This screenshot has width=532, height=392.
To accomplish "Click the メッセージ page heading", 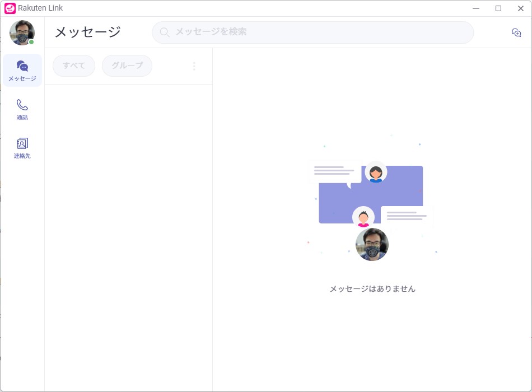I will coord(87,32).
